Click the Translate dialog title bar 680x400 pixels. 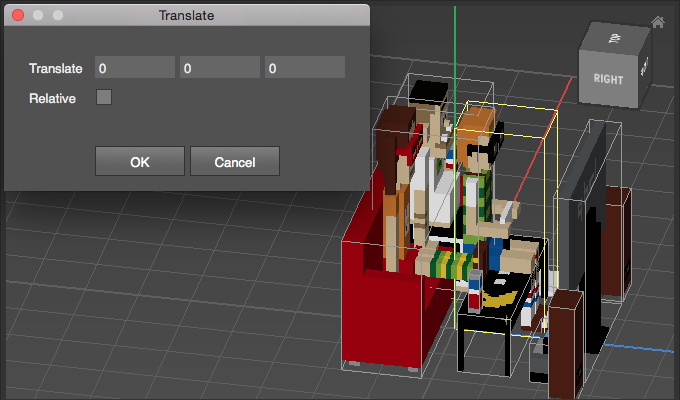point(186,16)
